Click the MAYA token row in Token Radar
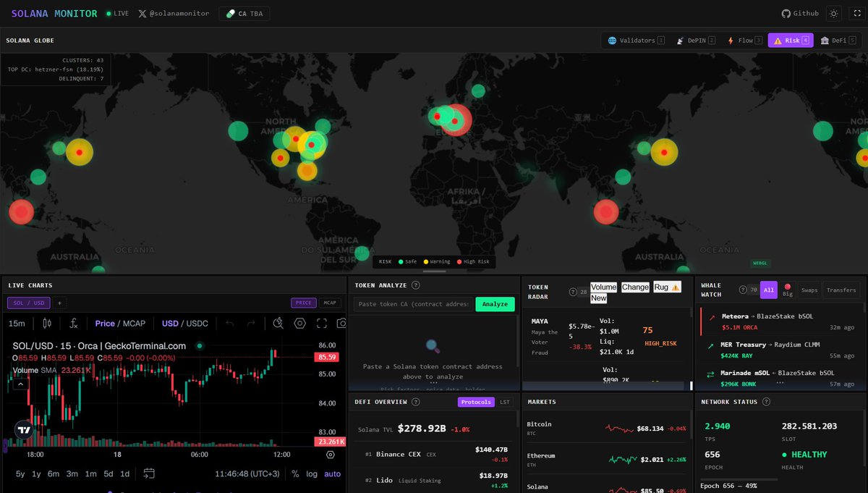Screen dimensions: 868x493 (606, 337)
